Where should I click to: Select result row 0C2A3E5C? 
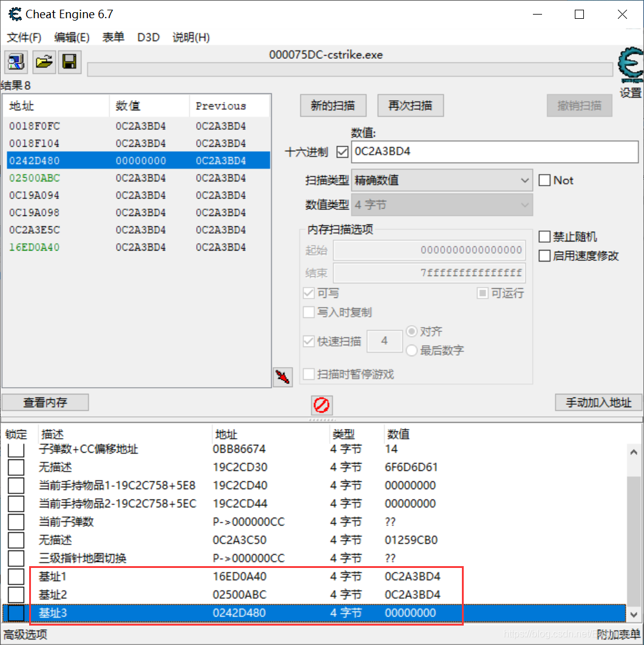point(138,230)
